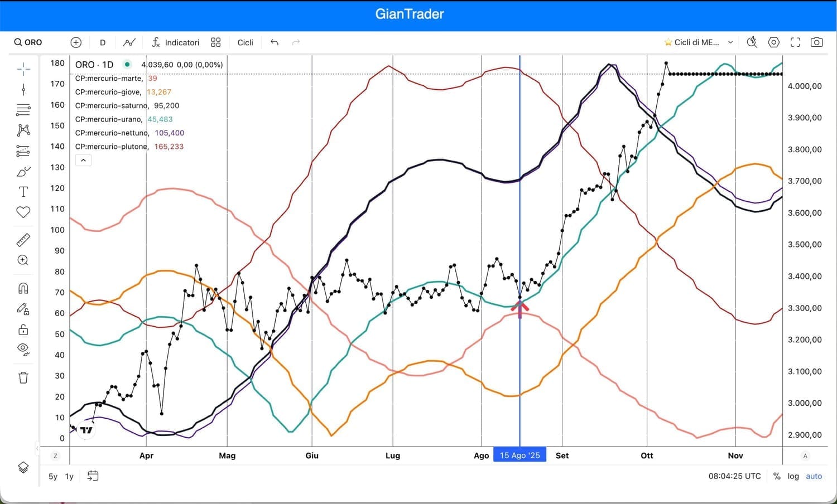Select the CP:mercurio-giove legend entry
Screen dimensions: 837x504
[123, 92]
